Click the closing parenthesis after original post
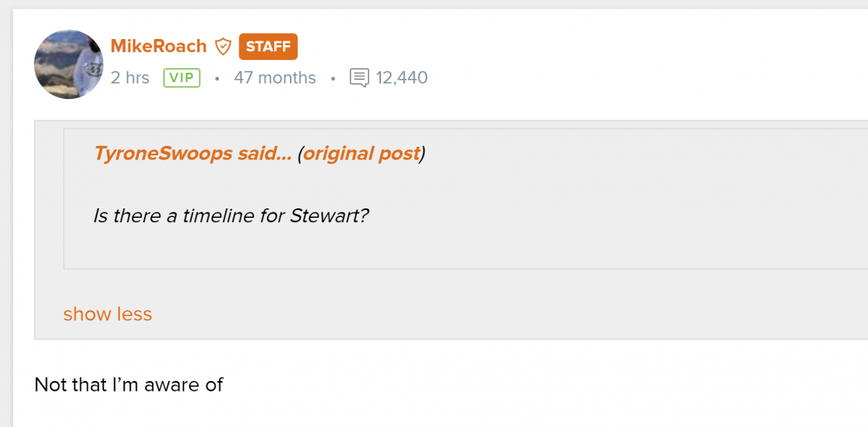 [423, 154]
